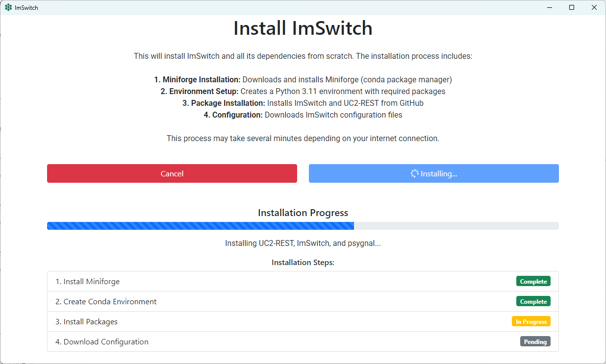Click the "Install ImSwitch" heading

pos(303,28)
